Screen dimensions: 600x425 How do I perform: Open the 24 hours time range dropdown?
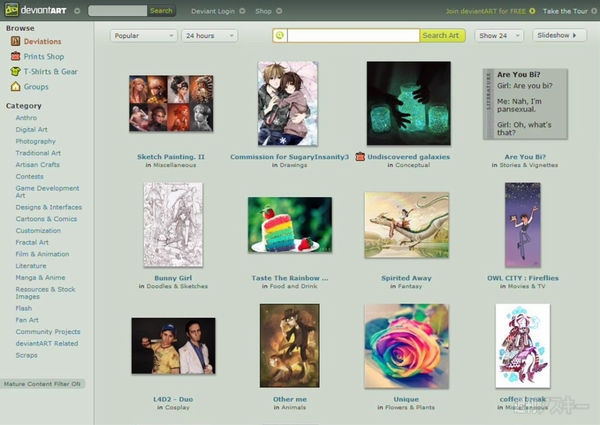209,36
